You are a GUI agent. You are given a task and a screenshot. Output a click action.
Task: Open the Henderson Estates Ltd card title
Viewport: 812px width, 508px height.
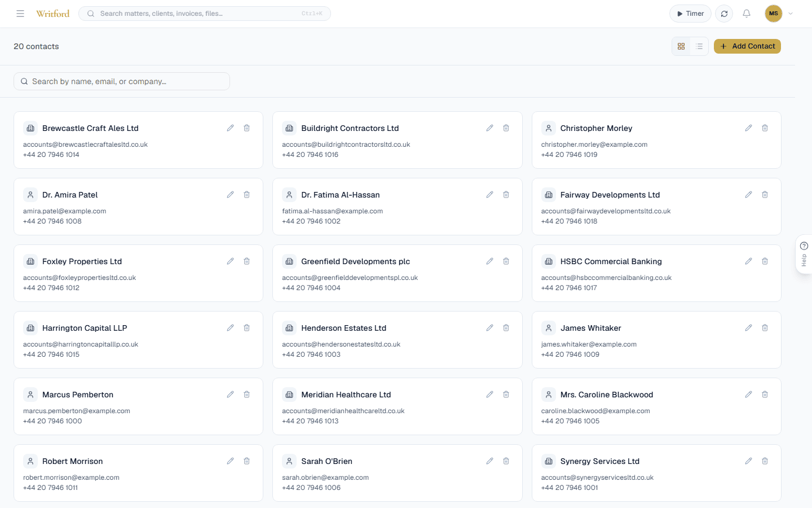344,328
